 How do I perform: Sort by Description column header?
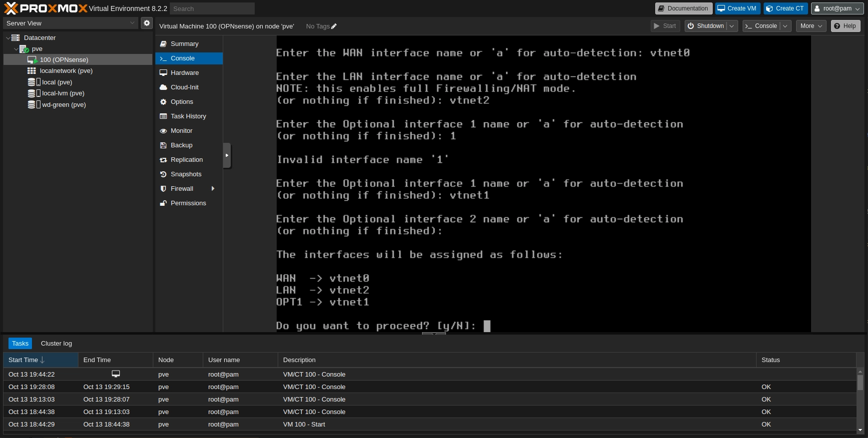tap(517, 360)
